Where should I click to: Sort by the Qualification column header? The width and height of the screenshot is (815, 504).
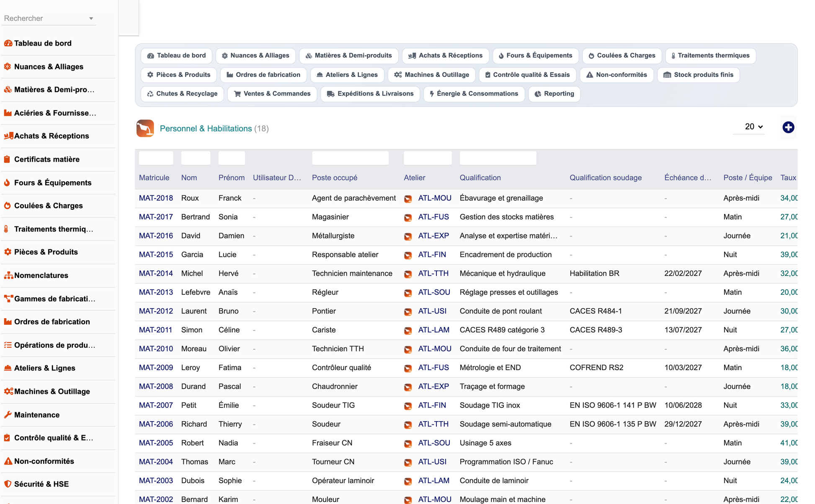pos(480,177)
